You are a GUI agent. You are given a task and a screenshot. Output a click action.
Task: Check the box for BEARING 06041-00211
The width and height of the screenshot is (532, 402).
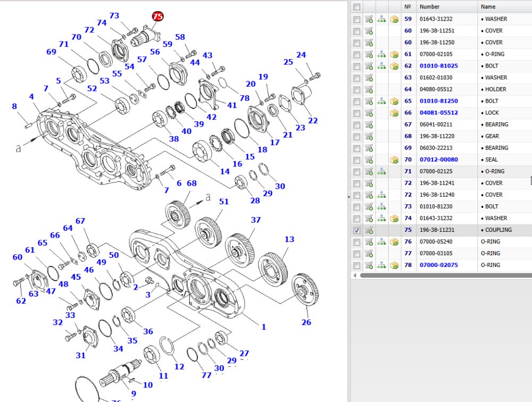(x=356, y=125)
